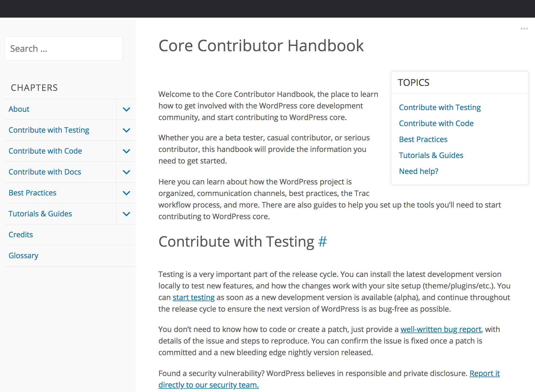
Task: Select Contribute with Code in Topics box
Action: (x=436, y=123)
